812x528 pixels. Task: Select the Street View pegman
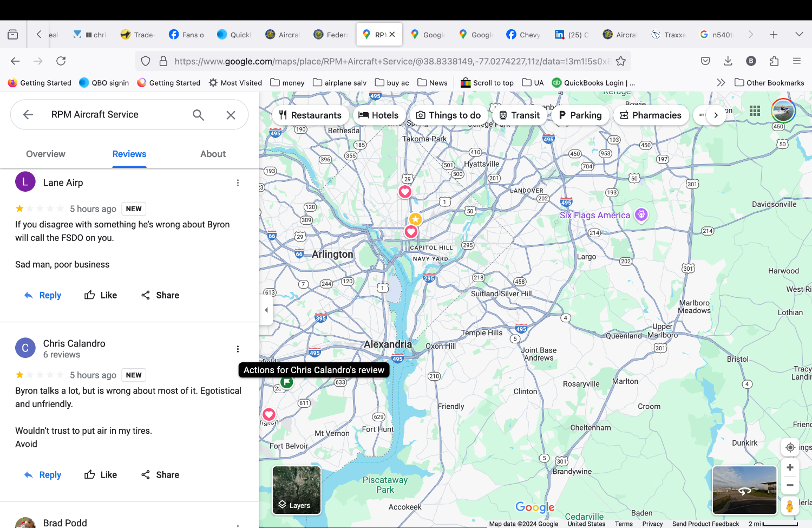pos(790,506)
